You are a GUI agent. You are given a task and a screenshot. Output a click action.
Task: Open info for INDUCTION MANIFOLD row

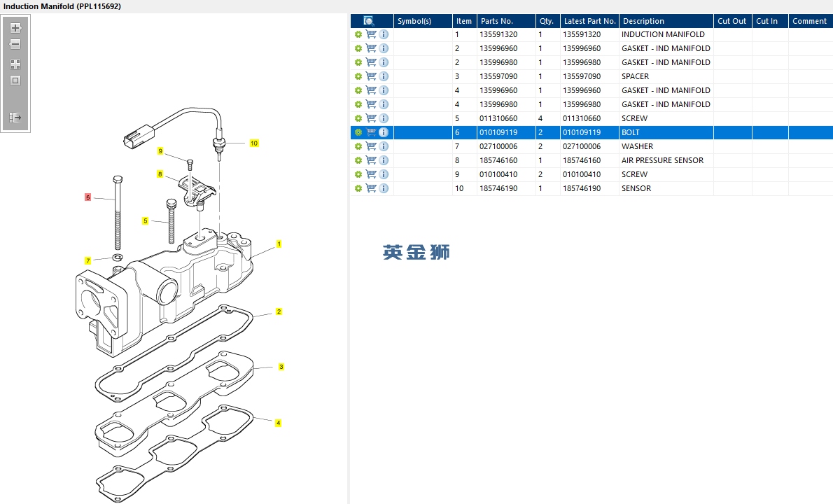pyautogui.click(x=384, y=34)
